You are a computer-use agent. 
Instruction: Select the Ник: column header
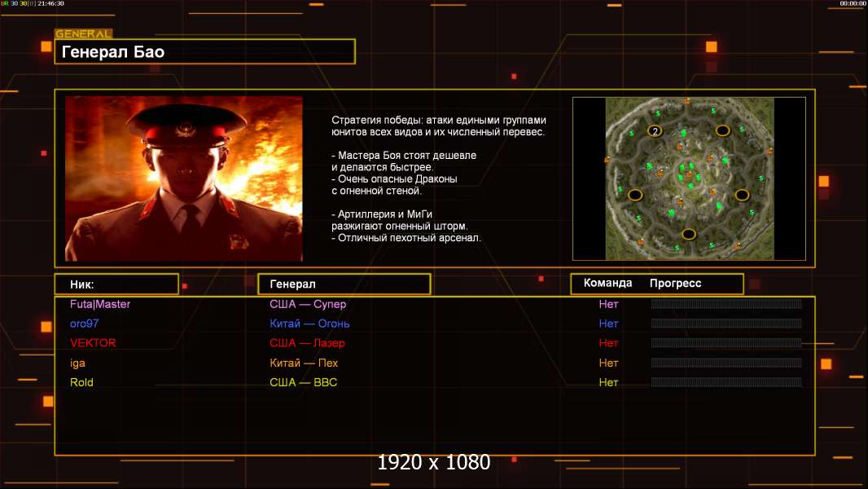click(x=116, y=284)
